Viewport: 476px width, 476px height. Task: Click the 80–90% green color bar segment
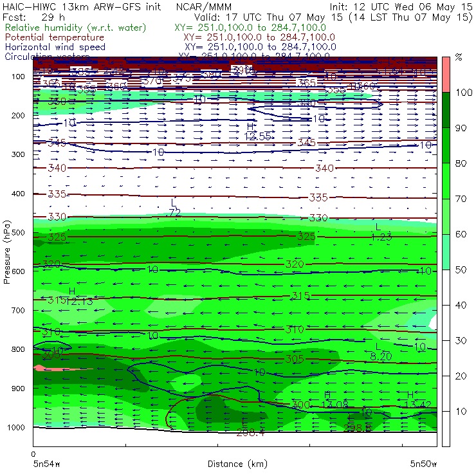click(446, 145)
